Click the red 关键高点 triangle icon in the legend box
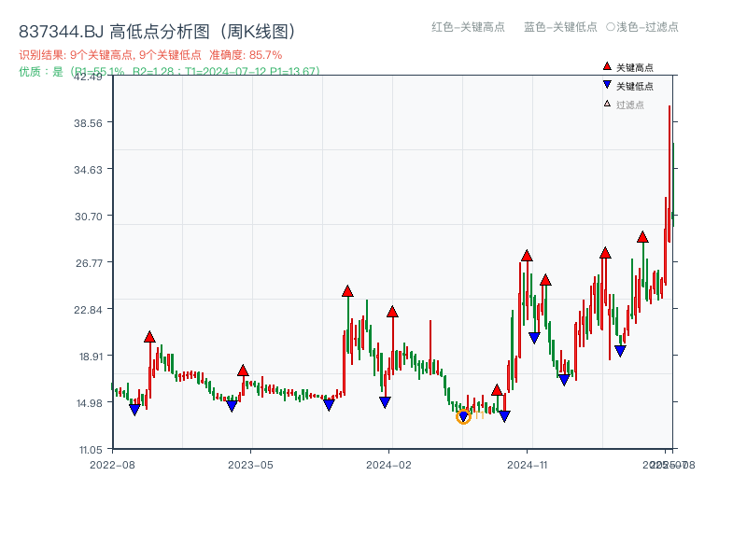Viewport: 747px width, 560px height. (605, 66)
